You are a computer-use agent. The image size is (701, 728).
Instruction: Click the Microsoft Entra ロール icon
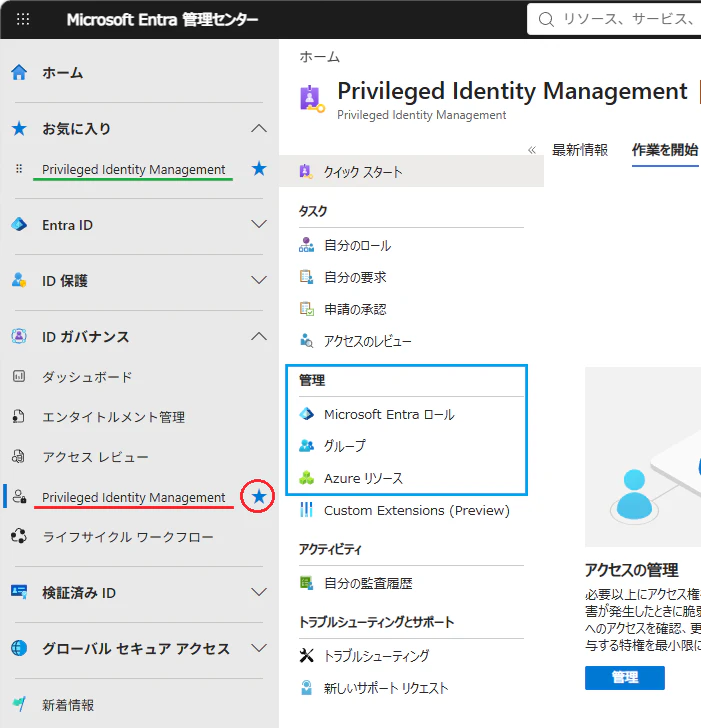306,414
